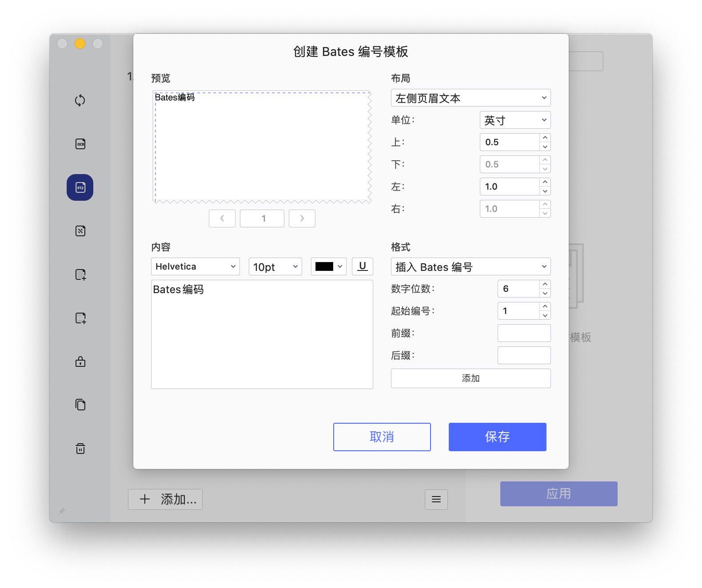
Task: Go to next preview page arrow
Action: 302,219
